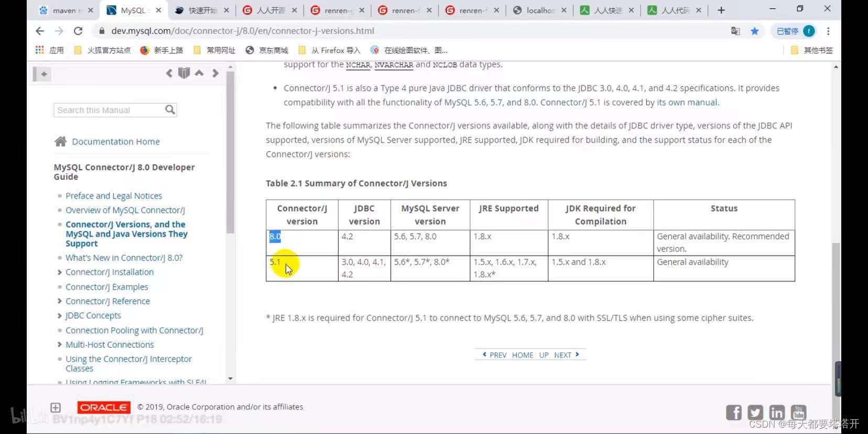Screen dimensions: 868x434
Task: Open the Twitter social icon
Action: [x=755, y=413]
